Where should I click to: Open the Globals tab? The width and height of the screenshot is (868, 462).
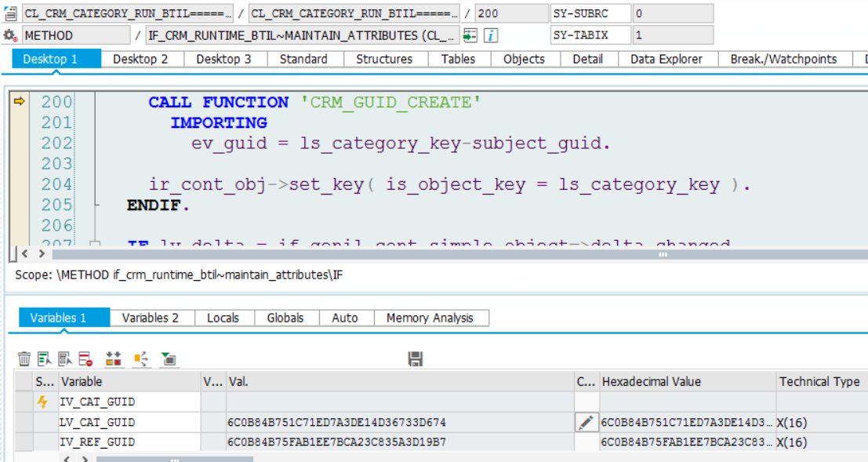point(285,318)
